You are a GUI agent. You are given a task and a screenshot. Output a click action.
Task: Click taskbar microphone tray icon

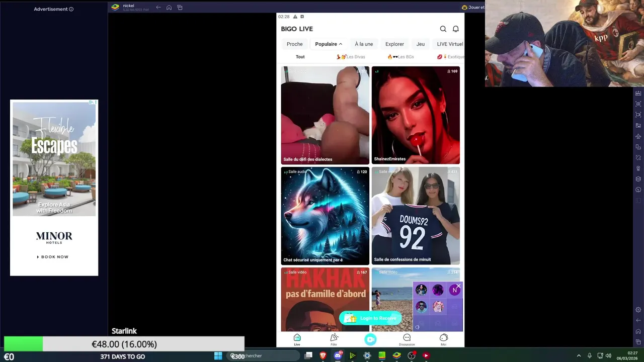[589, 355]
